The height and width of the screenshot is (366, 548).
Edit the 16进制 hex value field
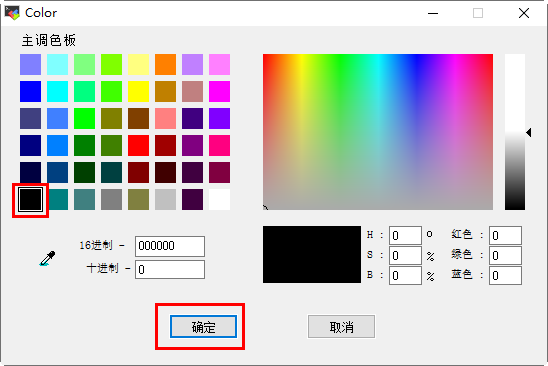(x=170, y=246)
